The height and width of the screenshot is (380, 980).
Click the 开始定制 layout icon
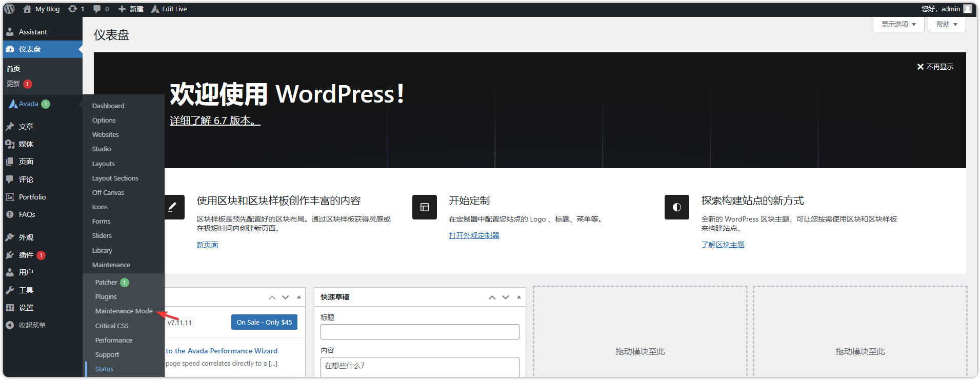point(425,207)
